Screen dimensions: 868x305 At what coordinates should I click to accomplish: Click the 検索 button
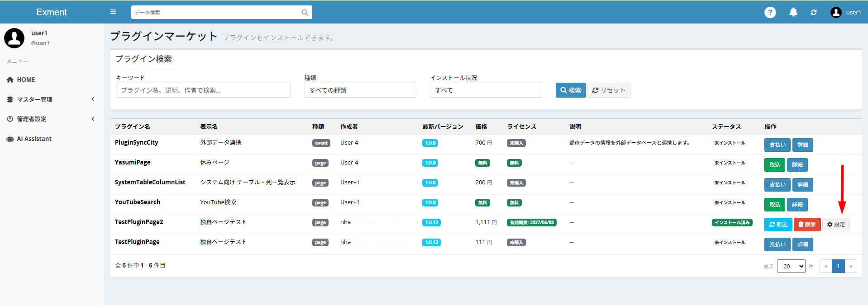point(571,90)
